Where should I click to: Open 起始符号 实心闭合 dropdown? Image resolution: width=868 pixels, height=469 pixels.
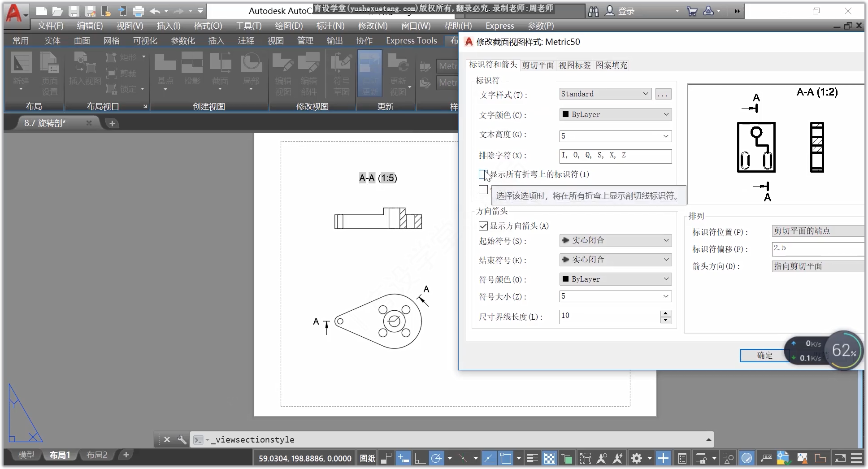pyautogui.click(x=616, y=240)
